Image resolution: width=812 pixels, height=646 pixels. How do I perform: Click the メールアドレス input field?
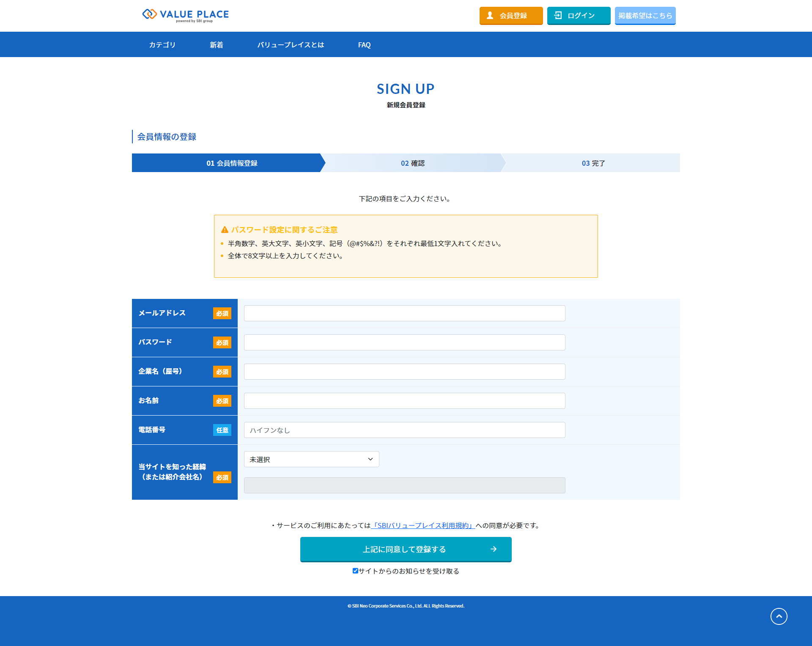coord(404,313)
